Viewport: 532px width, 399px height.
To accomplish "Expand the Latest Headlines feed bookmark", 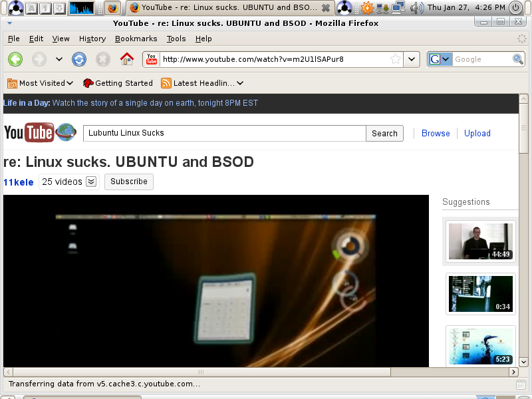I will (x=202, y=83).
